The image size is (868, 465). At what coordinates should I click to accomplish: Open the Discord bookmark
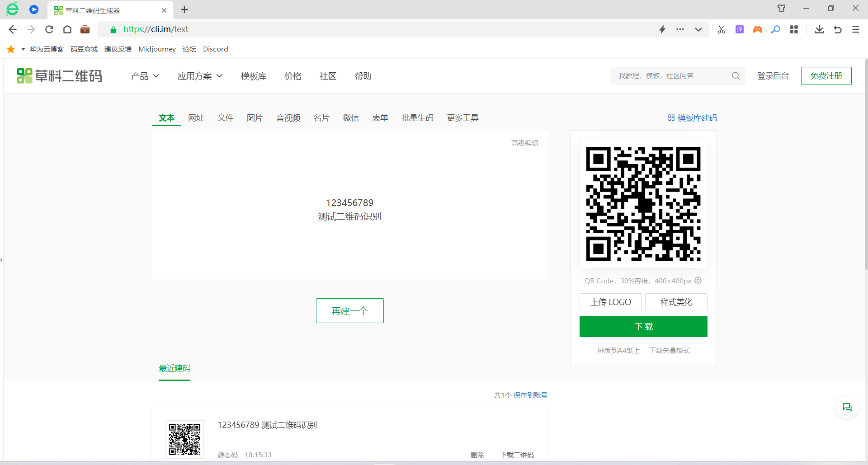click(216, 49)
